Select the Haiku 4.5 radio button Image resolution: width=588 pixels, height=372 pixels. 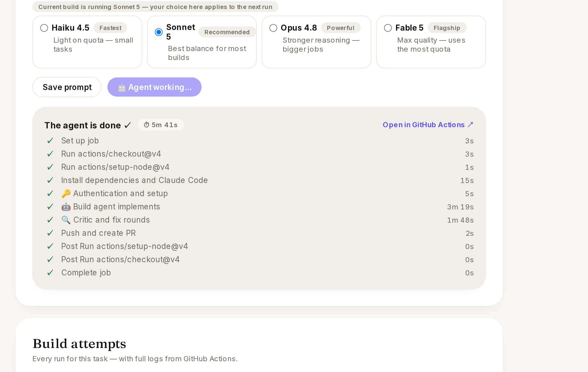point(44,28)
